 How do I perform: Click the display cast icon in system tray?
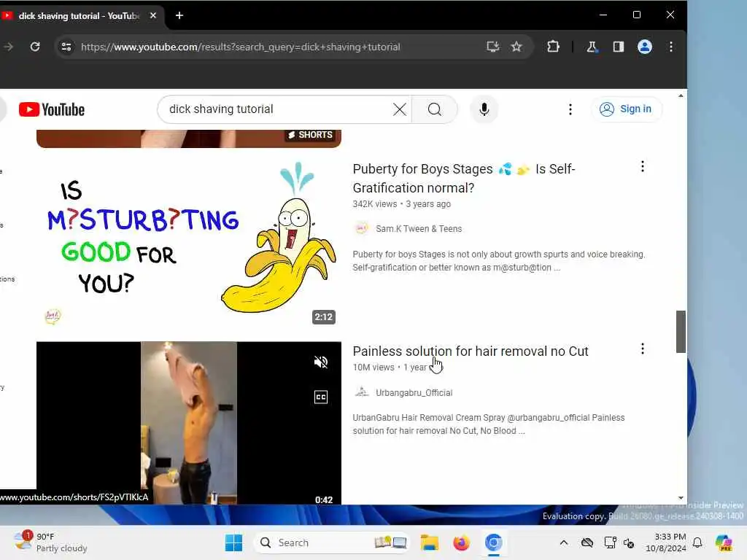click(610, 542)
